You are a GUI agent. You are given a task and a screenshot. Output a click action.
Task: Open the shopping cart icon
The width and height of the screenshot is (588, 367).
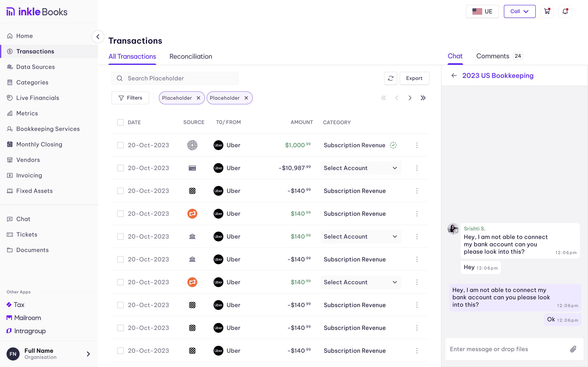tap(547, 11)
